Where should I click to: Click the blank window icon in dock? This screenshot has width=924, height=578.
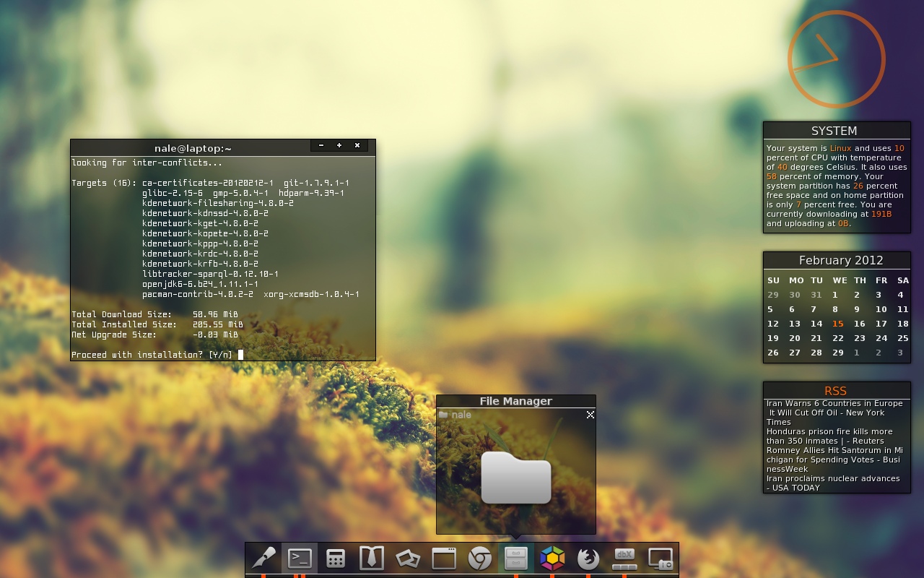coord(444,558)
